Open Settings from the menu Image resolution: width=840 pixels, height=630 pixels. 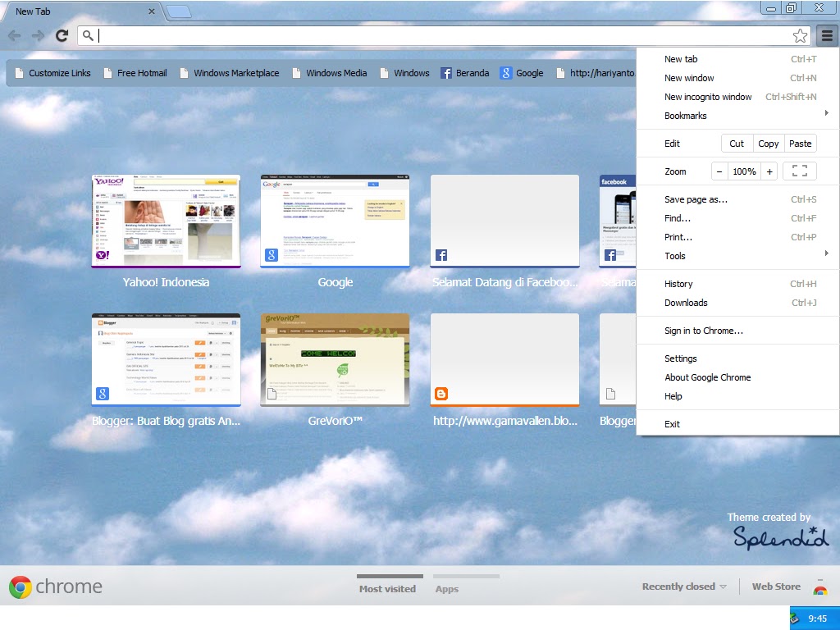click(737, 359)
